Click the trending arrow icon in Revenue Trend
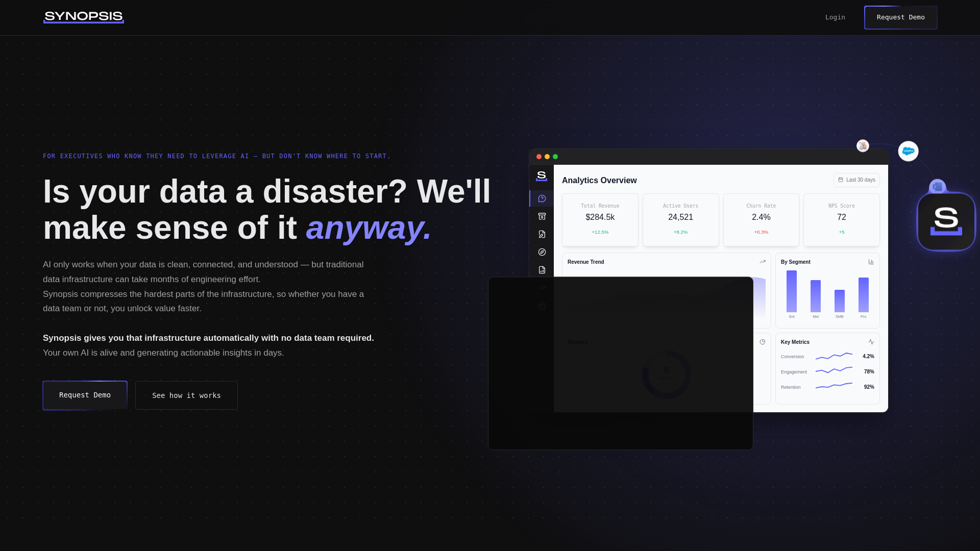980x551 pixels. (x=763, y=262)
